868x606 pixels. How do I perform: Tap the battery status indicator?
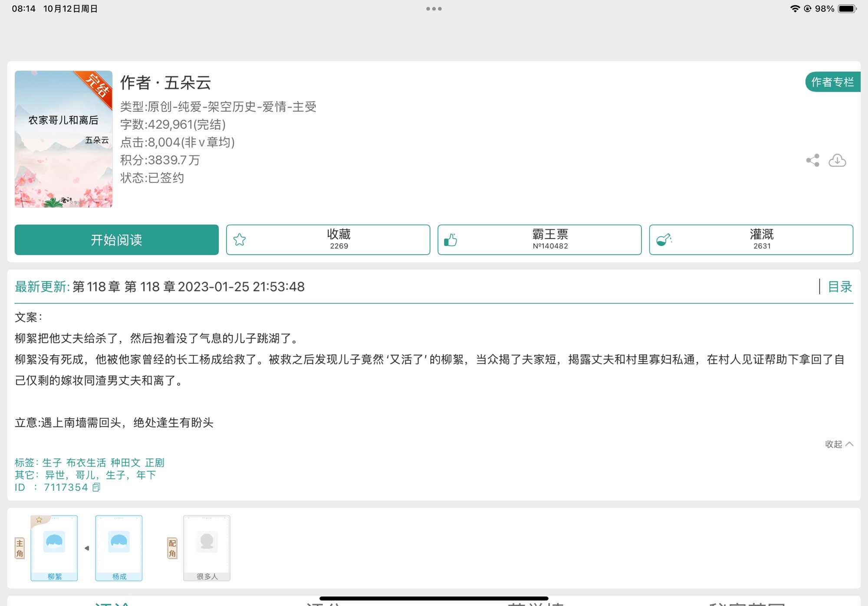click(x=847, y=9)
